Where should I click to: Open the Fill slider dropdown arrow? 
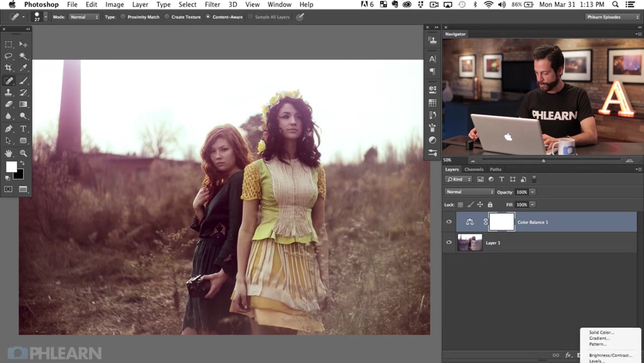click(x=532, y=205)
